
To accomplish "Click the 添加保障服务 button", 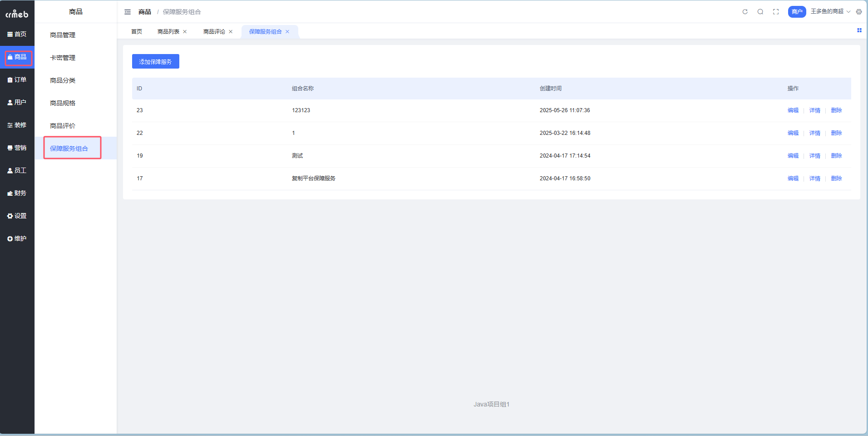I will click(x=155, y=62).
